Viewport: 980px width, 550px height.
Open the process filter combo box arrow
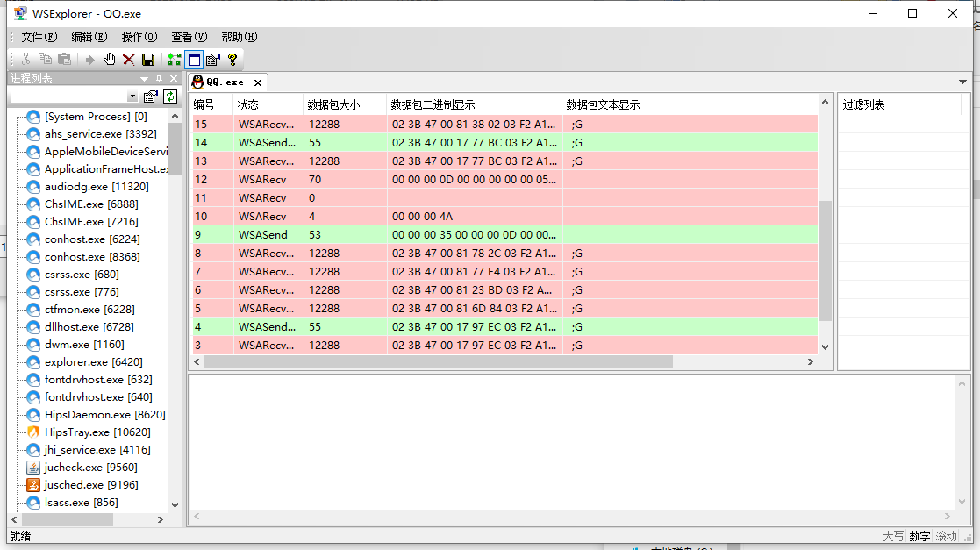pos(132,96)
